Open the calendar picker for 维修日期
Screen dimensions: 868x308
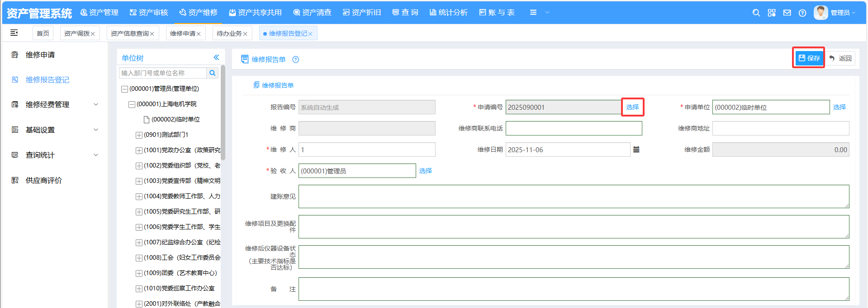636,149
